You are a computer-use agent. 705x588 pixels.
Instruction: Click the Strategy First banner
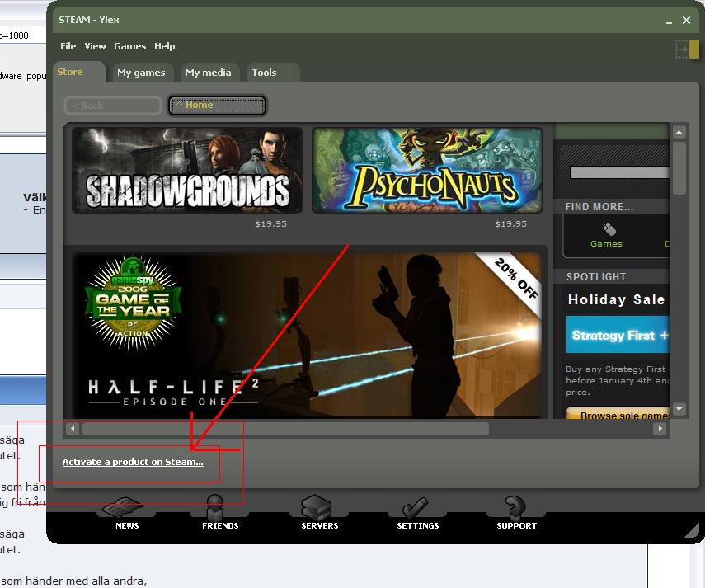point(618,335)
